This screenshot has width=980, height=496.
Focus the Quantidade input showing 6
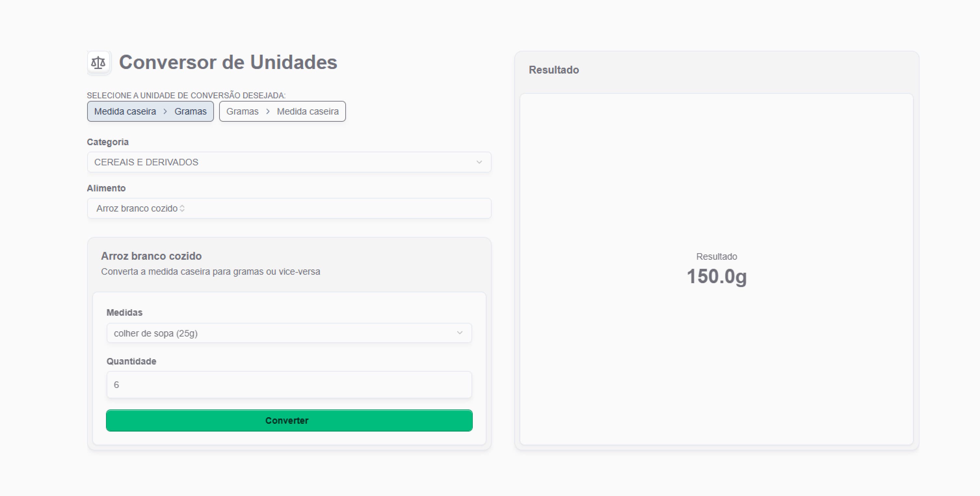[289, 385]
